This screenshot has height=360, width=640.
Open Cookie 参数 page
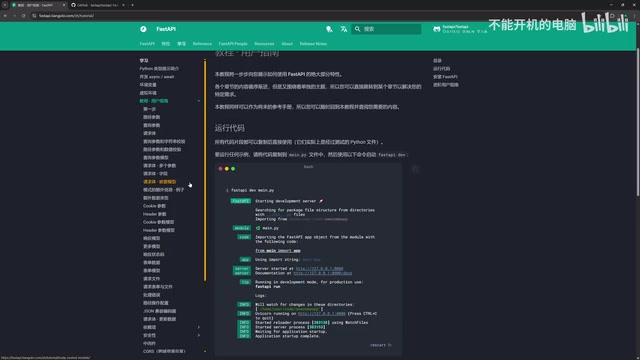click(x=154, y=206)
